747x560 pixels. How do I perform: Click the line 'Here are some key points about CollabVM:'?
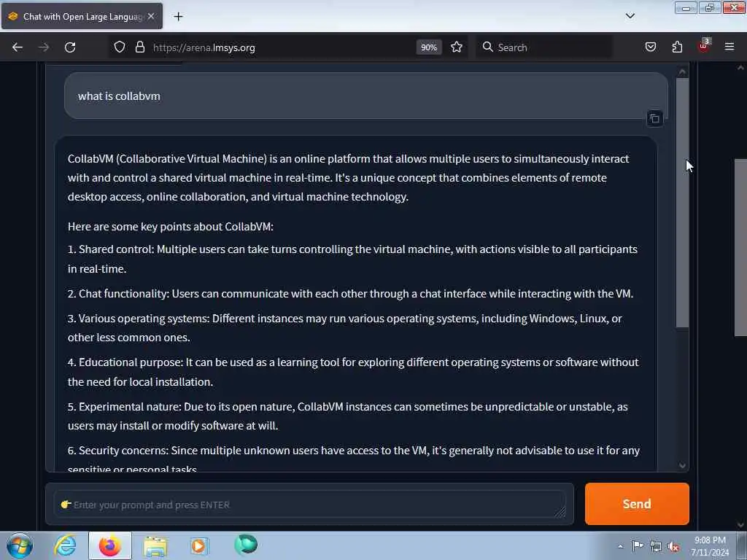point(171,227)
